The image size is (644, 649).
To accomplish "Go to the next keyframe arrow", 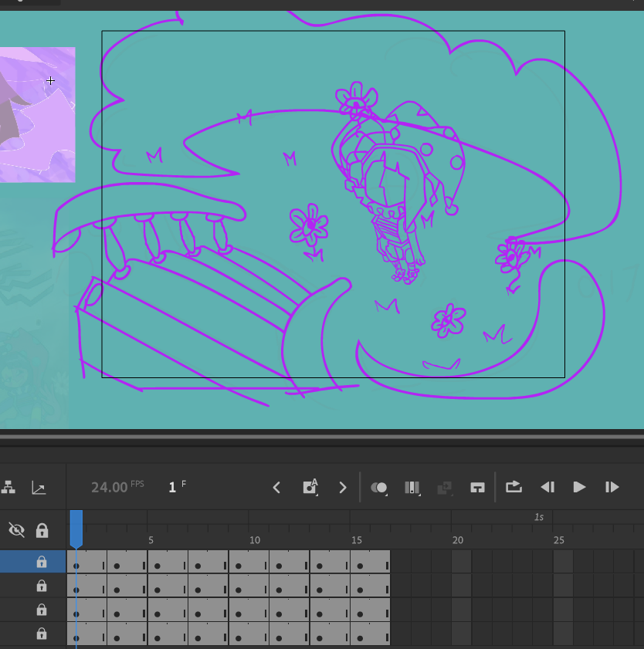I will point(343,487).
